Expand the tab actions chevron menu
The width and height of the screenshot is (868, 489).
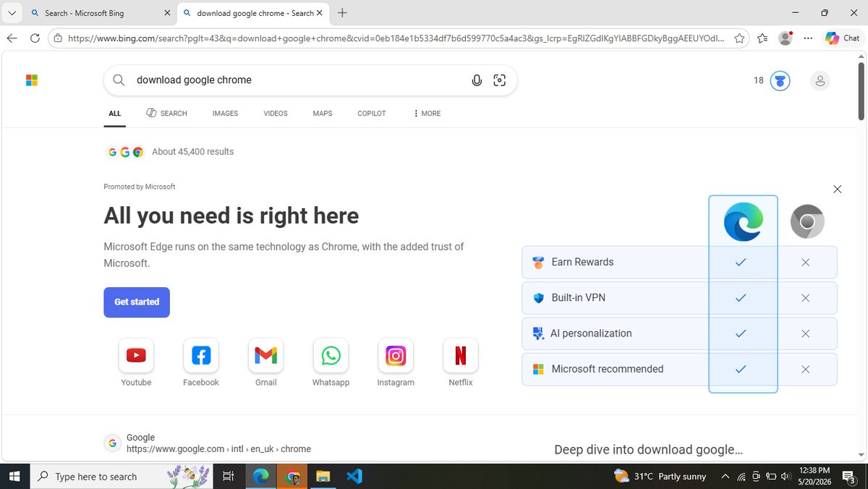point(12,13)
